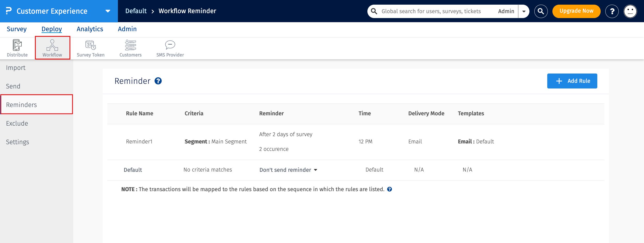This screenshot has width=644, height=243.
Task: Open the Admin search scope dropdown arrow
Action: pos(524,11)
